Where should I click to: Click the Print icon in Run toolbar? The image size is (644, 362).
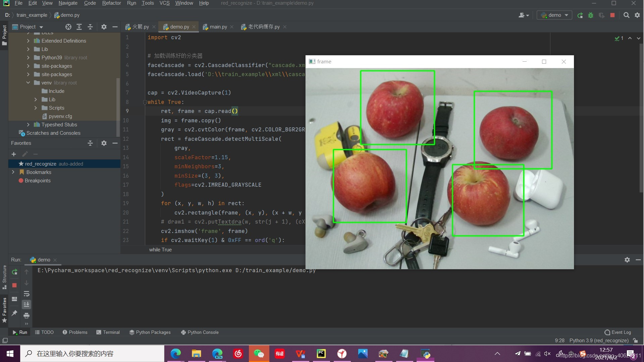click(x=26, y=315)
